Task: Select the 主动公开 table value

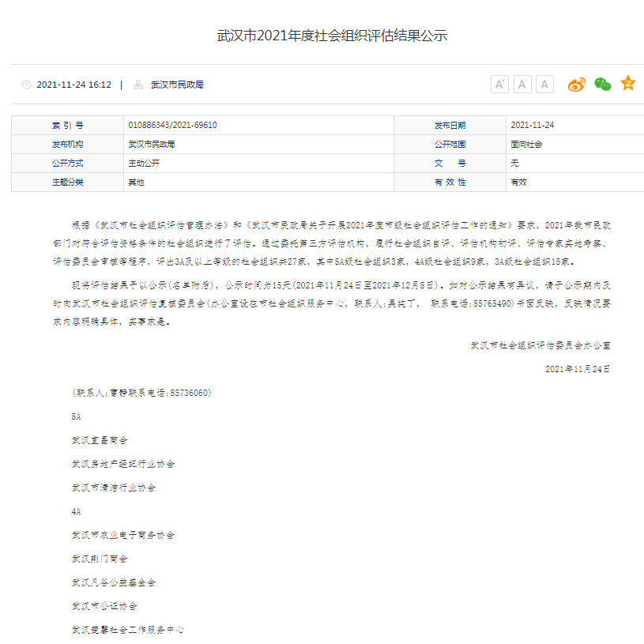Action: [x=144, y=163]
